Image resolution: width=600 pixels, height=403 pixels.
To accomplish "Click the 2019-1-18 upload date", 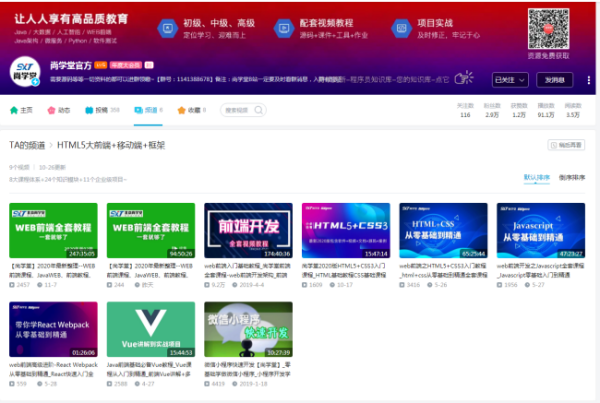I will click(x=253, y=384).
